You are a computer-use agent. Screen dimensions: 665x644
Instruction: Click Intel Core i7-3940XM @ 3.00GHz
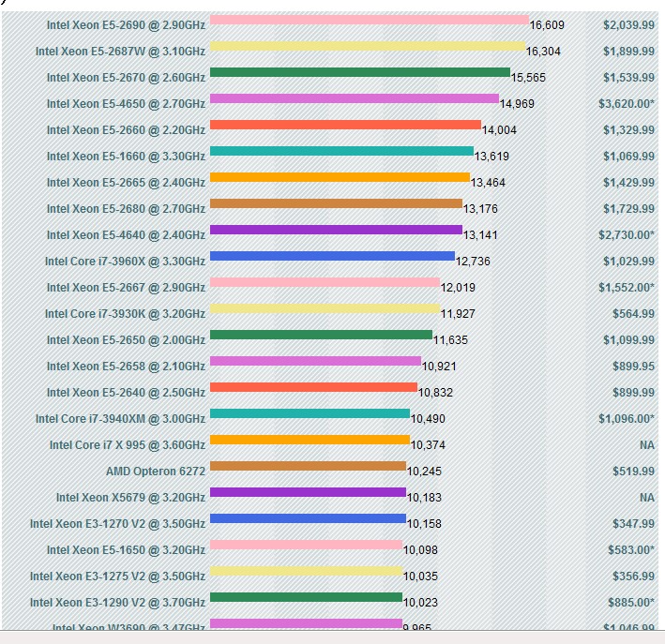(120, 419)
